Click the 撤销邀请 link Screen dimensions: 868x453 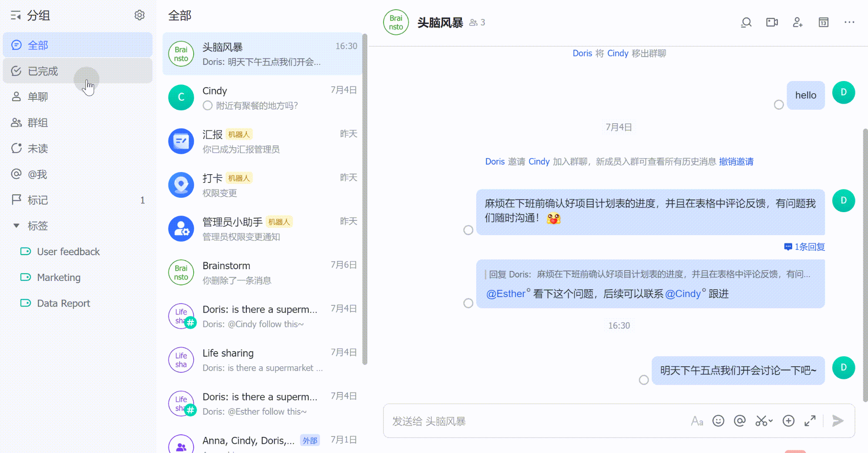[x=736, y=162]
